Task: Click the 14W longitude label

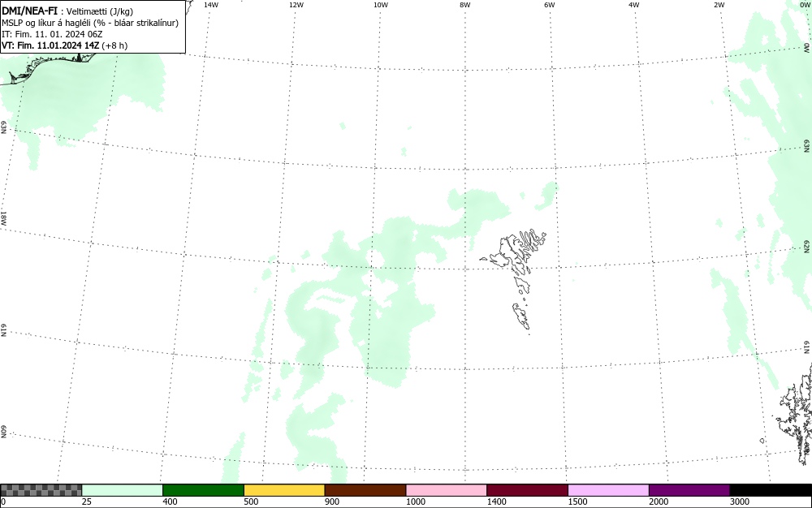Action: click(x=211, y=5)
